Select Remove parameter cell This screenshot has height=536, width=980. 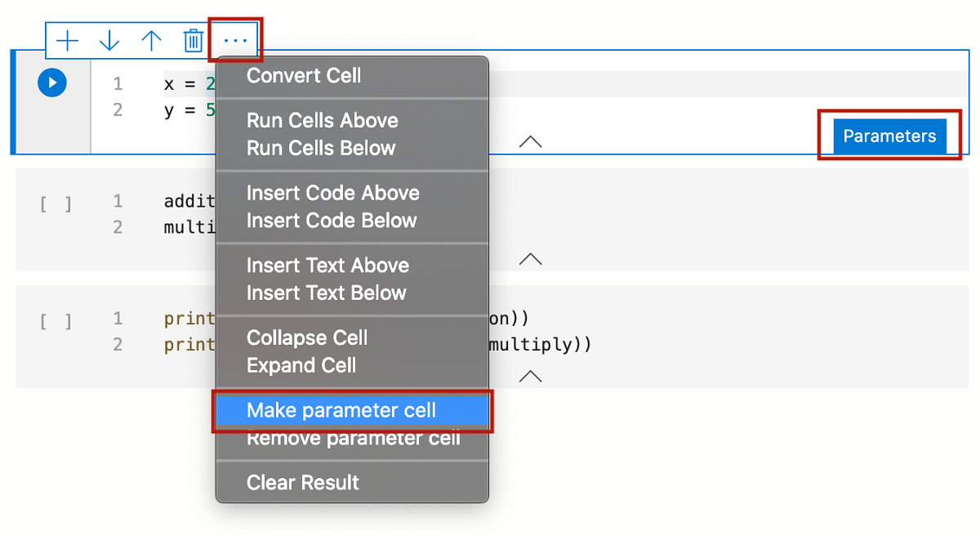[343, 438]
